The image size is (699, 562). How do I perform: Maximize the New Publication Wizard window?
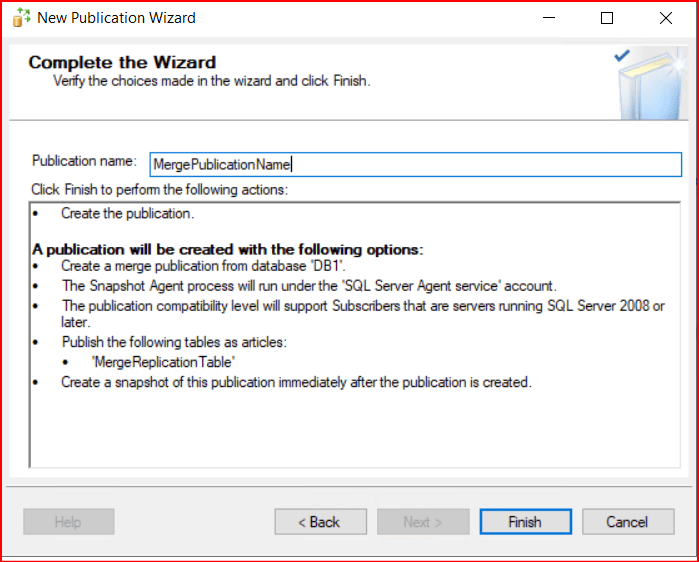pyautogui.click(x=607, y=18)
